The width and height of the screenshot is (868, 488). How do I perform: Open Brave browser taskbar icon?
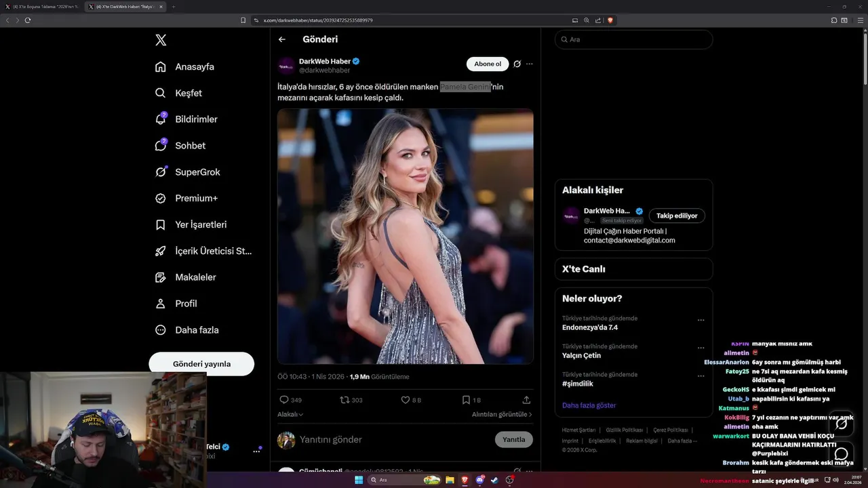465,480
